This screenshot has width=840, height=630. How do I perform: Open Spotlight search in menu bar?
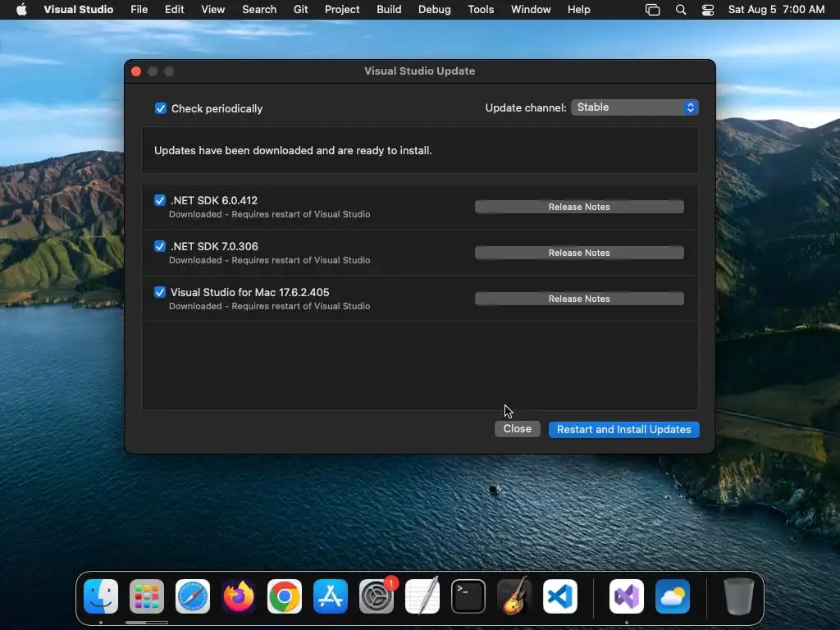coord(681,10)
